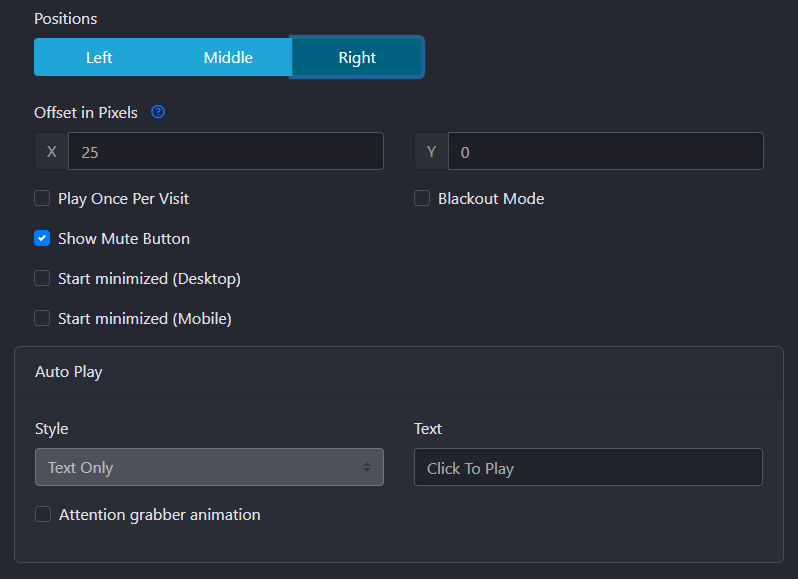Viewport: 798px width, 579px height.
Task: Enable Play Once Per Visit checkbox
Action: (x=42, y=198)
